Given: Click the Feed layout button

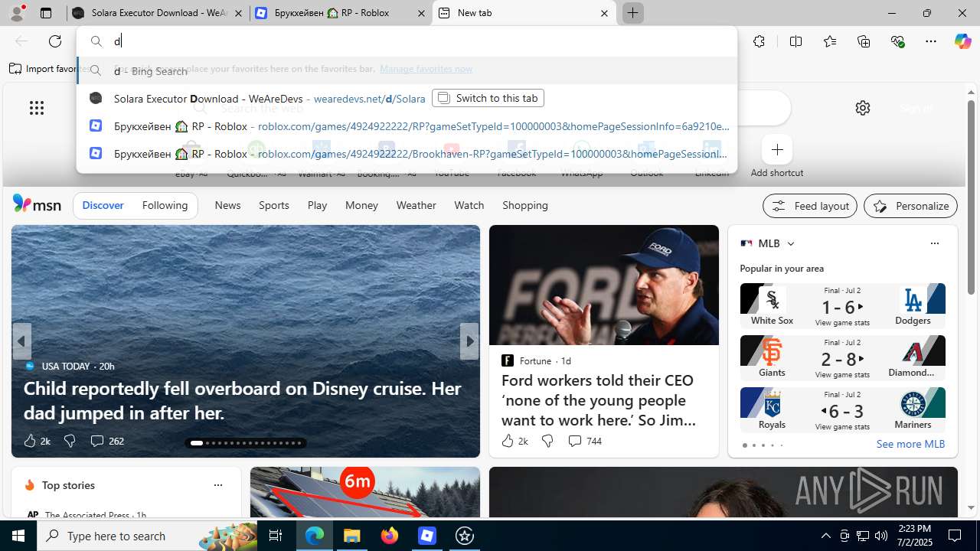Looking at the screenshot, I should pos(810,206).
